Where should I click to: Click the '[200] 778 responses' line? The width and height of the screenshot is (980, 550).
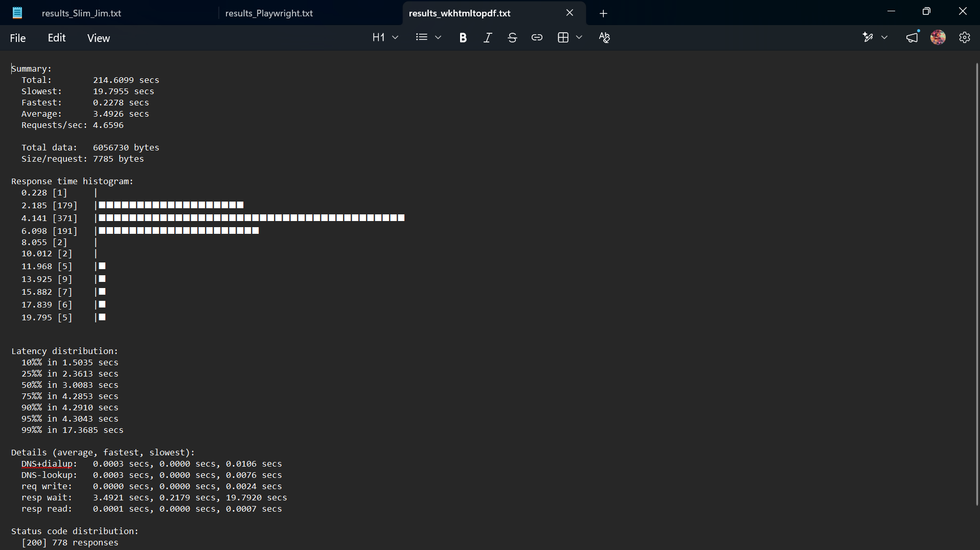(70, 542)
